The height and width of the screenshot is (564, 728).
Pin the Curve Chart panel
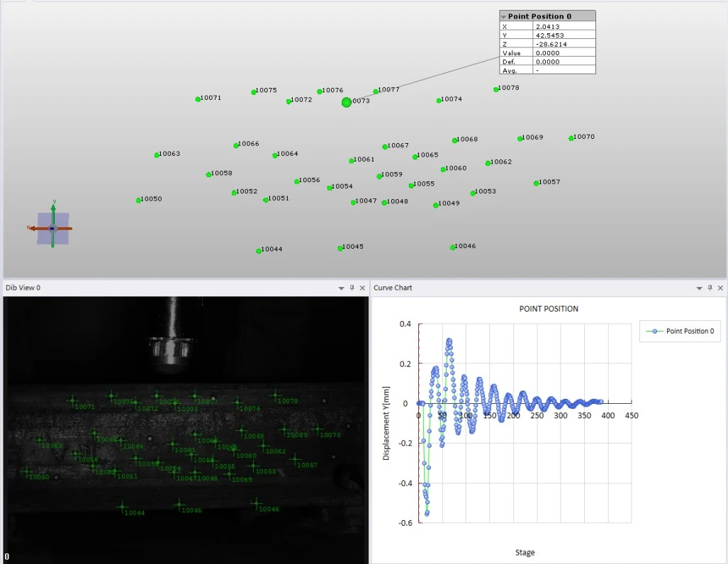click(710, 288)
